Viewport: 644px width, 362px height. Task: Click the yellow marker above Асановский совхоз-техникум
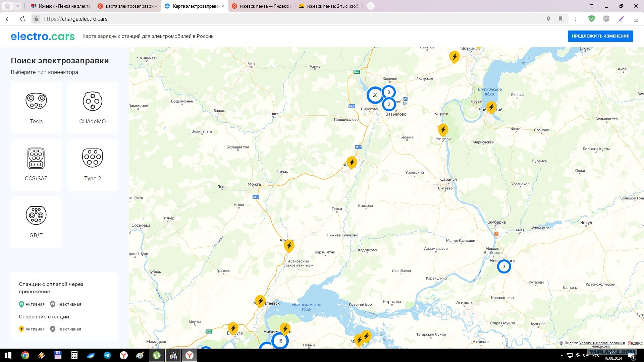[x=289, y=246]
